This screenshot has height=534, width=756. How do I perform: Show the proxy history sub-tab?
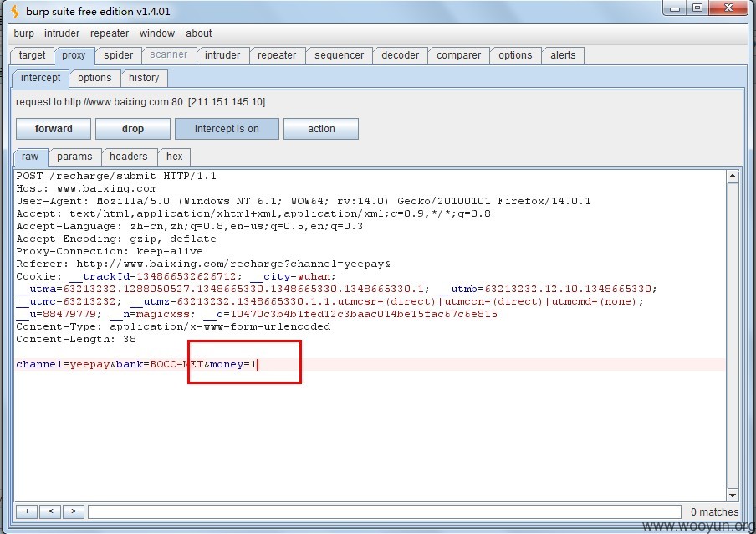pos(144,78)
